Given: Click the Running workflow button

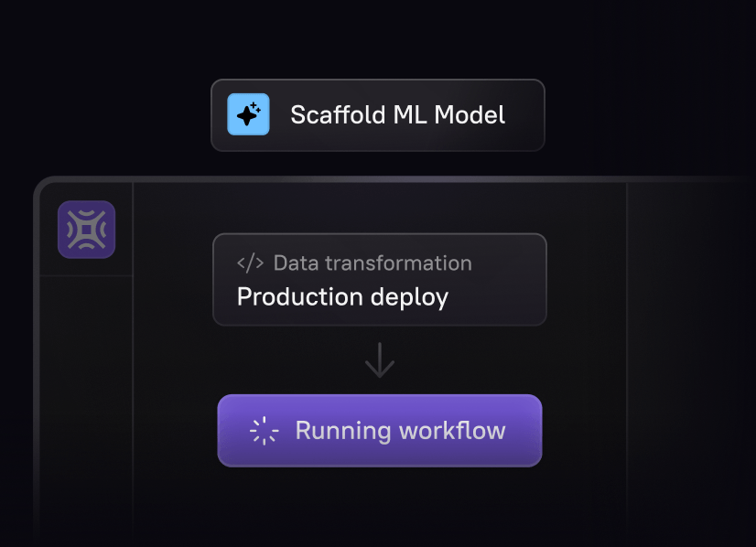Looking at the screenshot, I should point(380,430).
